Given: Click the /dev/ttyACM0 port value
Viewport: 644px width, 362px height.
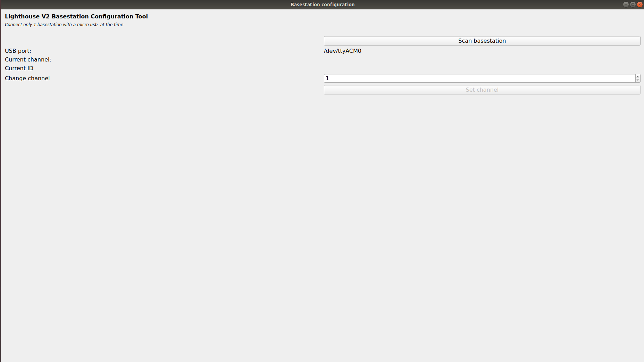Looking at the screenshot, I should 342,51.
